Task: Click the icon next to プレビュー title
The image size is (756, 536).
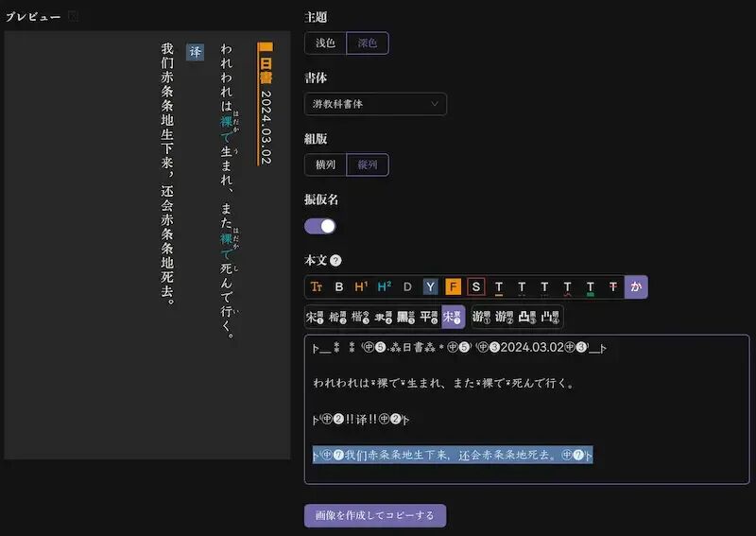Action: point(74,16)
